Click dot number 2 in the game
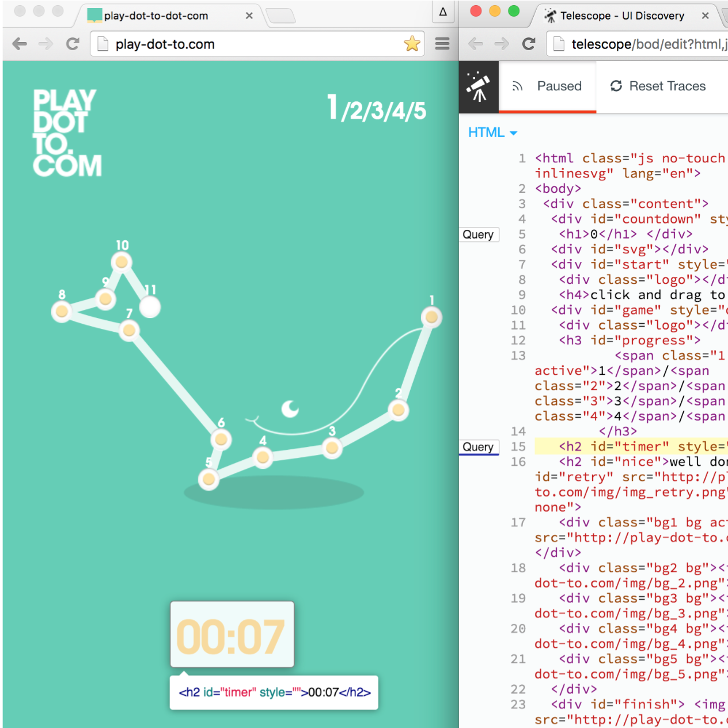This screenshot has width=728, height=728. pos(398,410)
